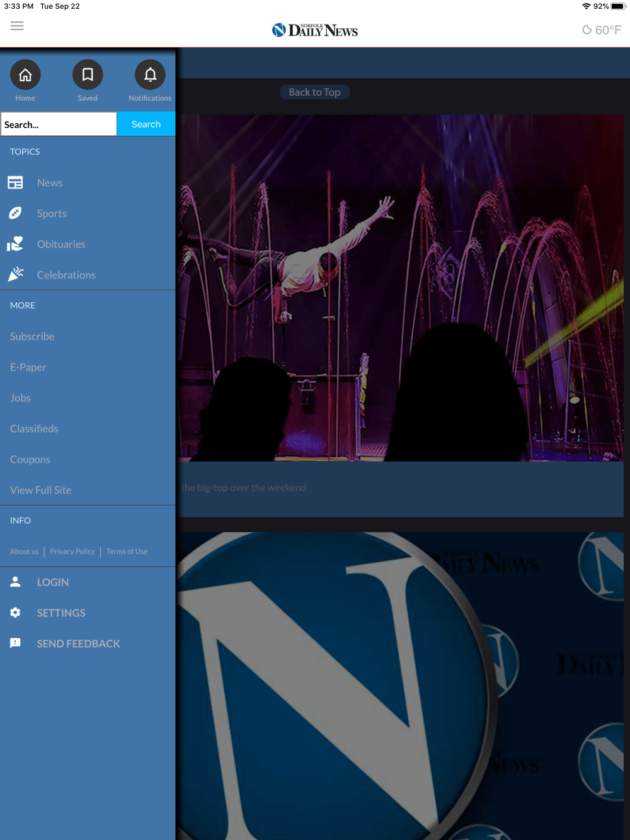Open the Terms of Use link
The image size is (630, 840).
point(127,552)
